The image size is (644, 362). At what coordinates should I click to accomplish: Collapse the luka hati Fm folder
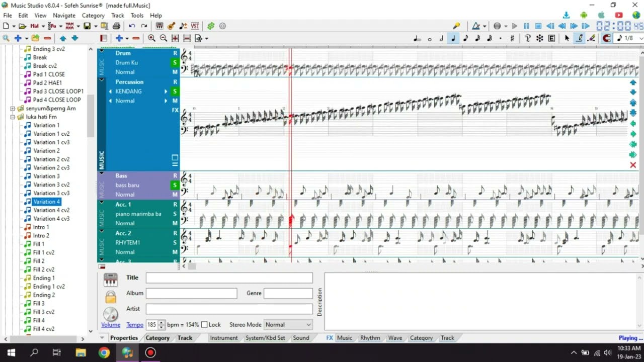(x=13, y=117)
